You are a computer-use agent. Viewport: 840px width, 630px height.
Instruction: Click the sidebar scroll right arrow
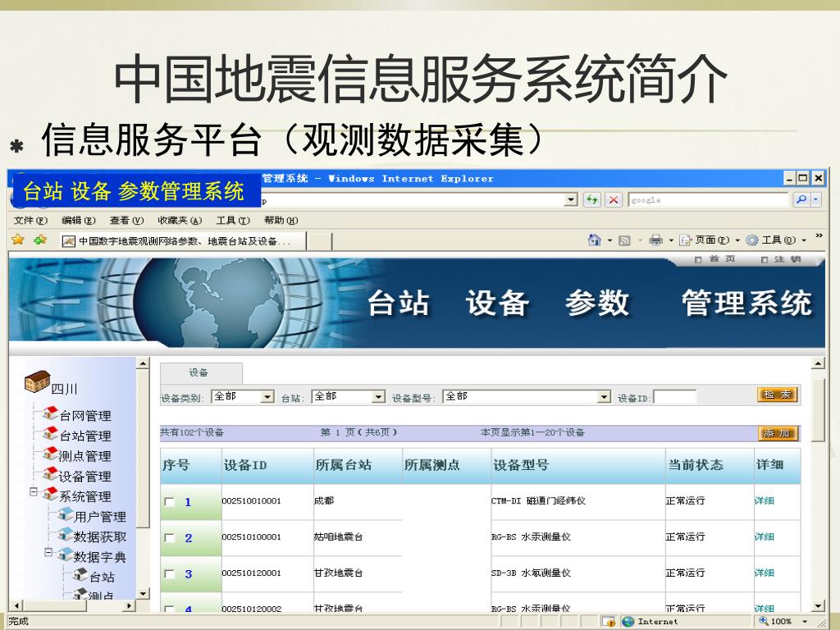coord(129,606)
